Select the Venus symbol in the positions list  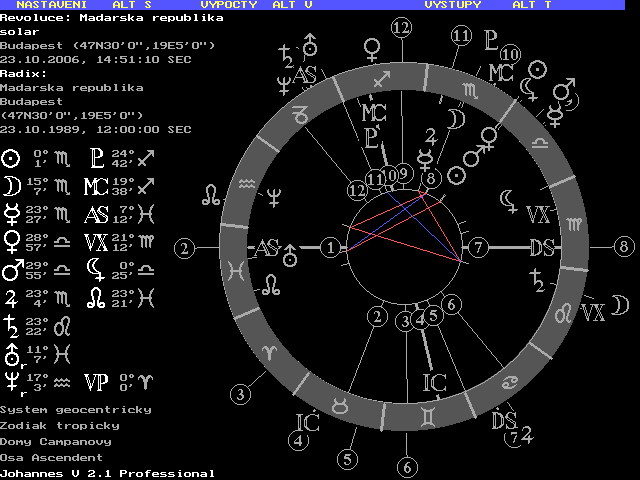pos(11,242)
